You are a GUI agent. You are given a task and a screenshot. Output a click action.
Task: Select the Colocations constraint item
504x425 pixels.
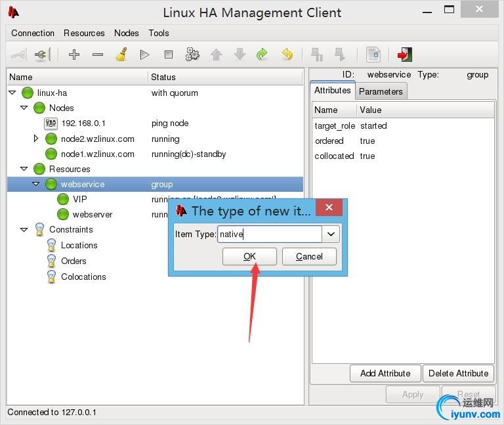tap(83, 277)
